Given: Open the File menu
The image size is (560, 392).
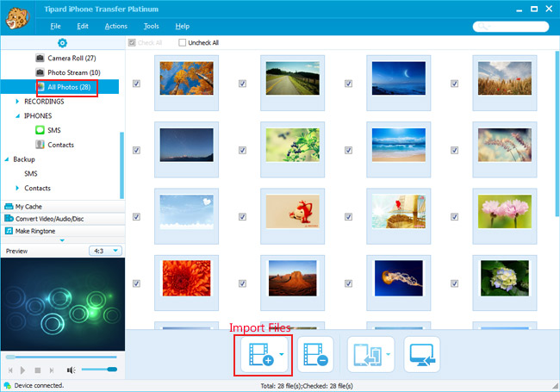Looking at the screenshot, I should 55,26.
